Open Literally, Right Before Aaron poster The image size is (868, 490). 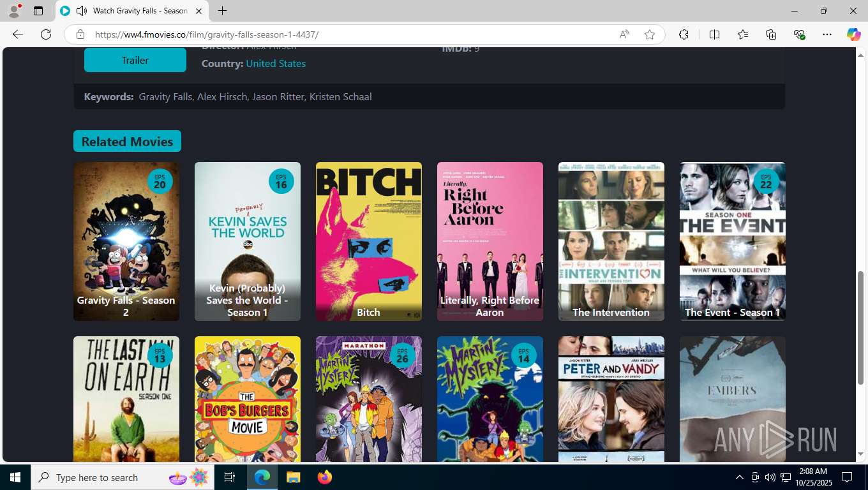(x=490, y=241)
